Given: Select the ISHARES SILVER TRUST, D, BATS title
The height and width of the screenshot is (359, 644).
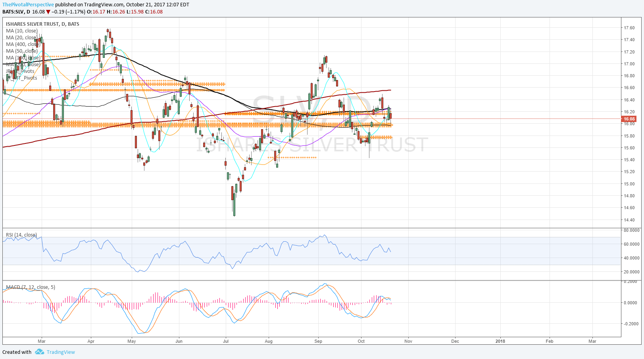Looking at the screenshot, I should [x=42, y=24].
